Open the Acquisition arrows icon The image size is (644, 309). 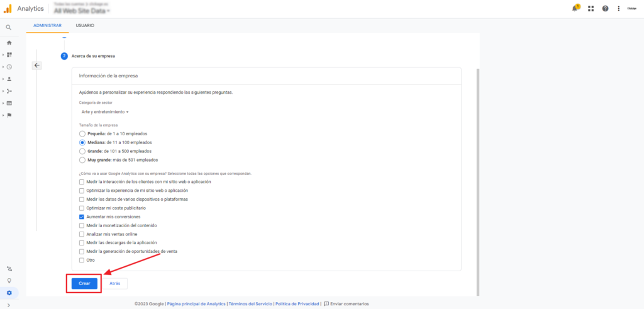click(x=9, y=91)
